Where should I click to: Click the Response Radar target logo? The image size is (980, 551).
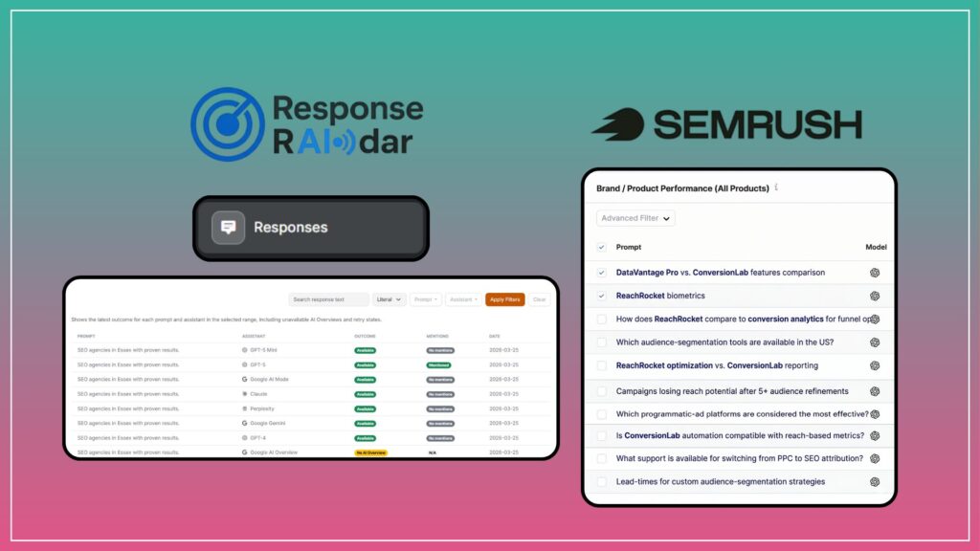pyautogui.click(x=227, y=124)
